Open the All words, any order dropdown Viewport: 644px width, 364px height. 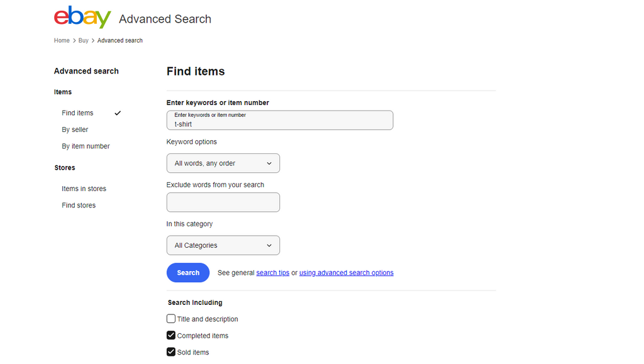point(223,163)
